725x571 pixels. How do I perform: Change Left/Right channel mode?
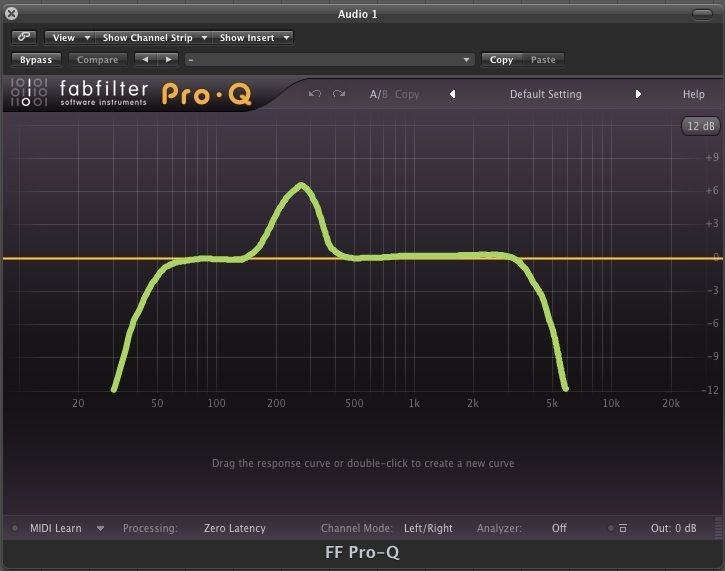[428, 528]
